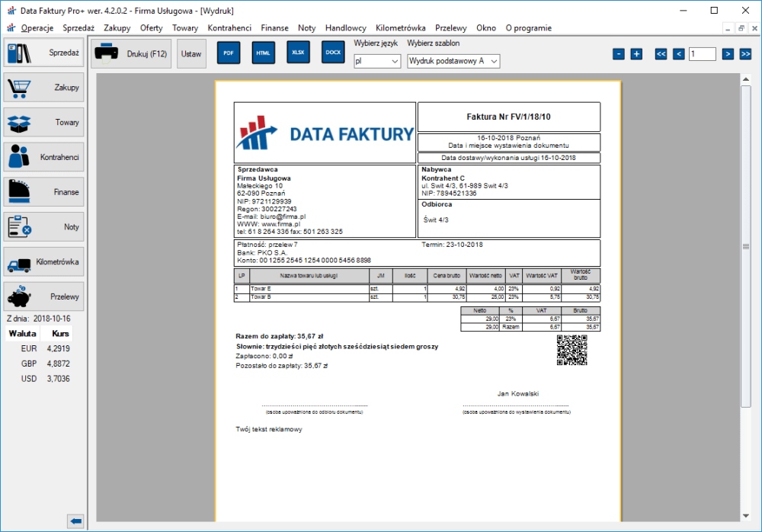Collapse sidebar with the blue arrow
This screenshot has width=762, height=532.
(x=75, y=521)
